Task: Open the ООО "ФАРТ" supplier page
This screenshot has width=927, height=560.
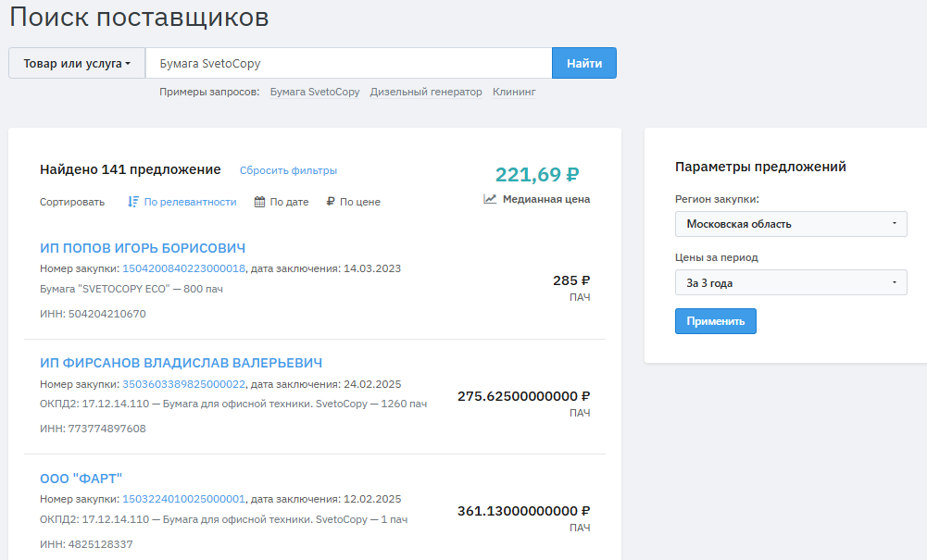Action: (81, 479)
